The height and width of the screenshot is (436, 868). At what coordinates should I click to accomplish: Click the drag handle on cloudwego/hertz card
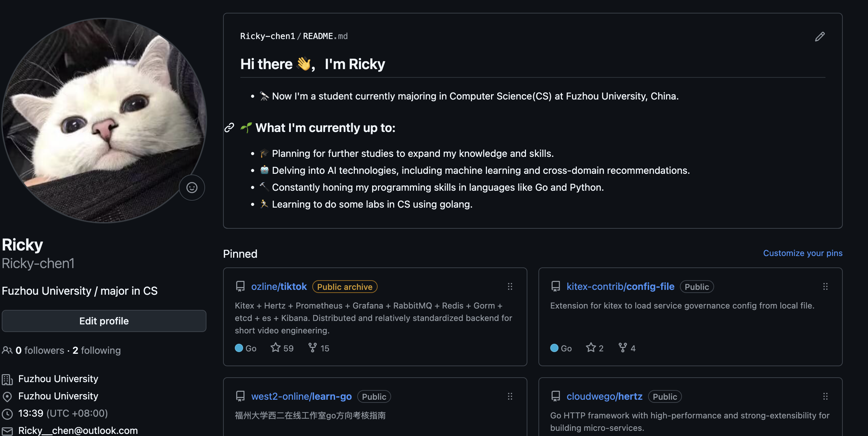click(x=825, y=396)
